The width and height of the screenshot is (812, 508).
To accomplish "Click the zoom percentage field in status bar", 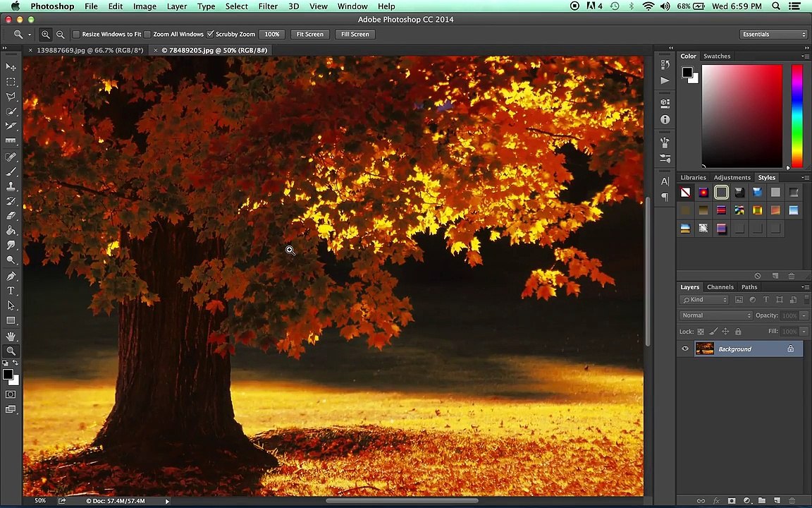I will point(40,501).
